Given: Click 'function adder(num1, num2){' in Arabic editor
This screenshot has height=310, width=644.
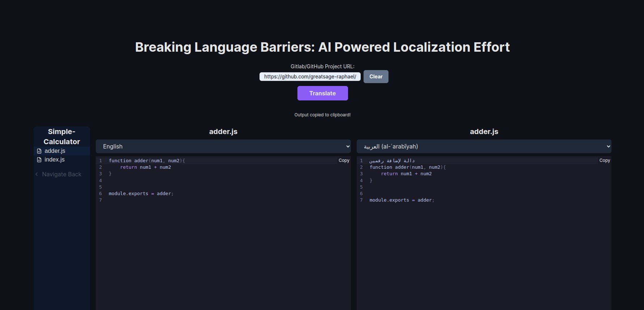Looking at the screenshot, I should click(x=408, y=167).
